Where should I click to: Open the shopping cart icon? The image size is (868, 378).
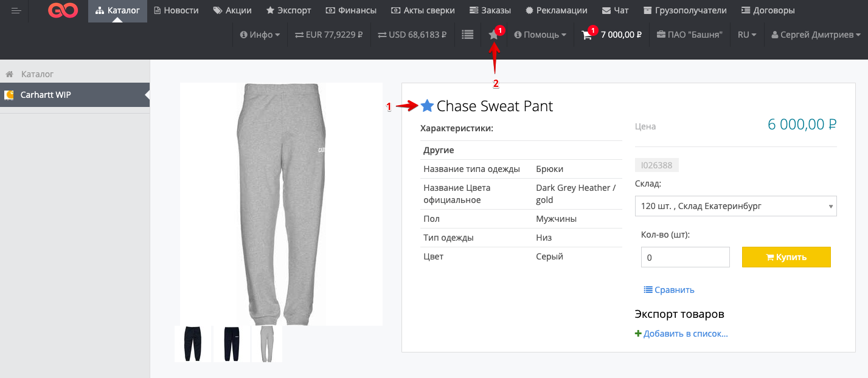pos(586,35)
